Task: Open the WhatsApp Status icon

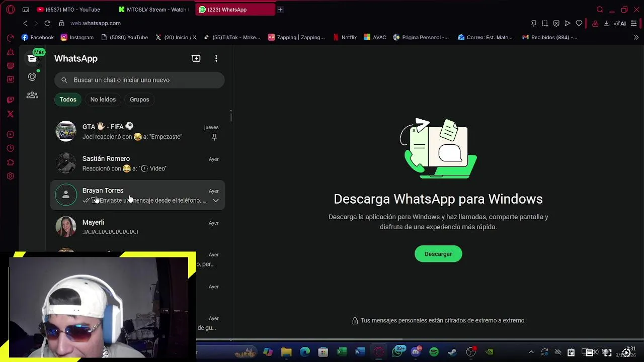Action: click(32, 77)
